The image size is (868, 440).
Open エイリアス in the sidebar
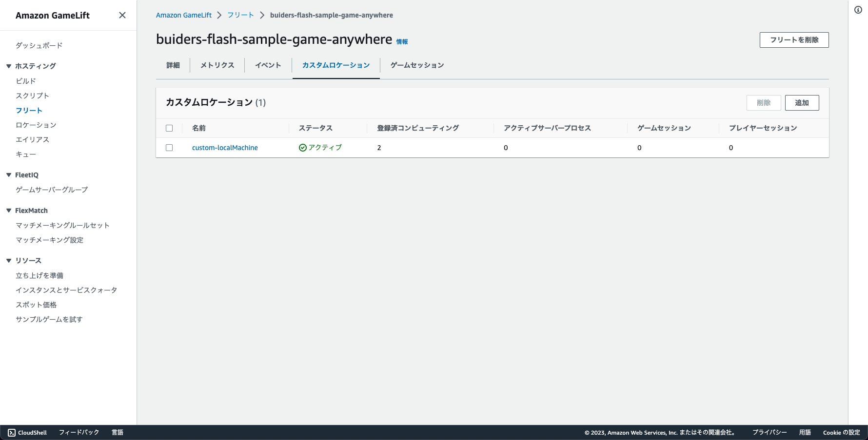[x=32, y=139]
